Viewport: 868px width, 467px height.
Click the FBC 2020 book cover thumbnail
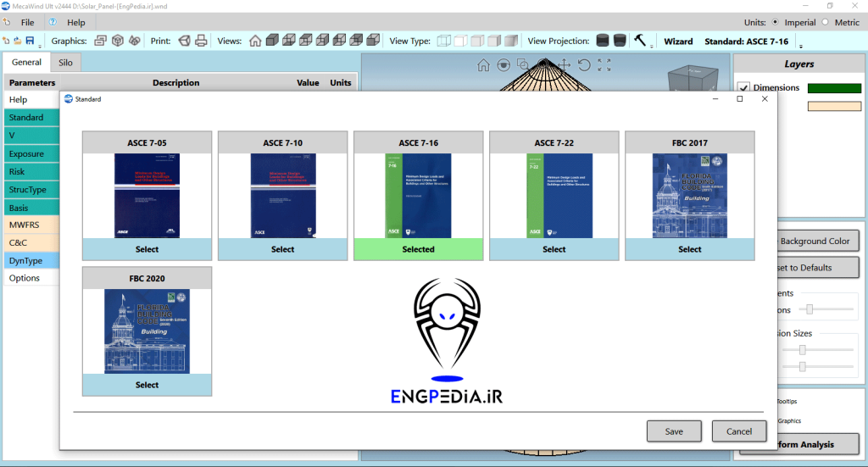pos(147,331)
